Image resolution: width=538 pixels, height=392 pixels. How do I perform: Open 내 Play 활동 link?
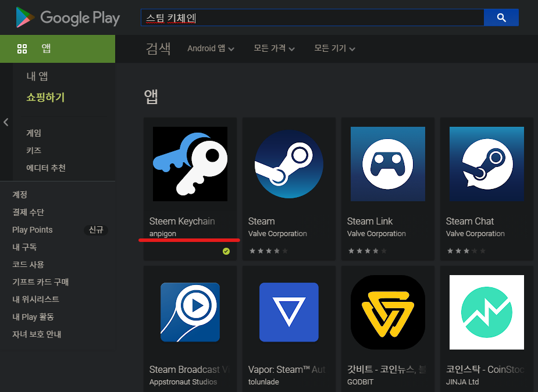[33, 317]
